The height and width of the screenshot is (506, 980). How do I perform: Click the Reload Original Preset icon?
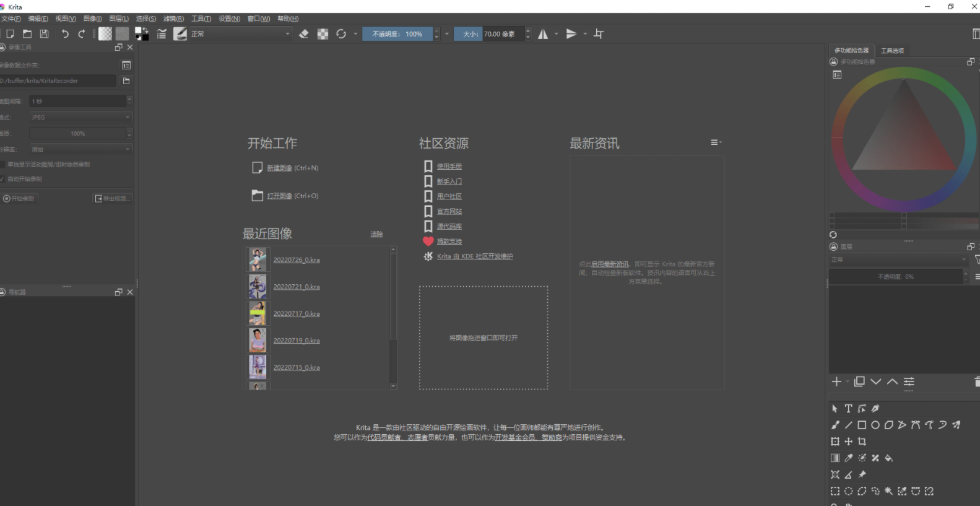point(341,34)
